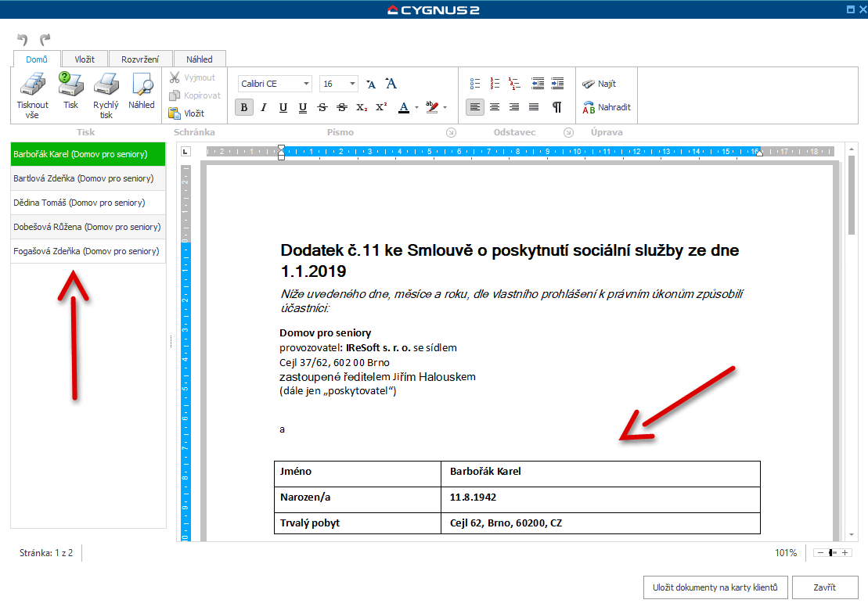This screenshot has width=868, height=607.
Task: Click the Vyjmout scissors icon
Action: tap(175, 77)
